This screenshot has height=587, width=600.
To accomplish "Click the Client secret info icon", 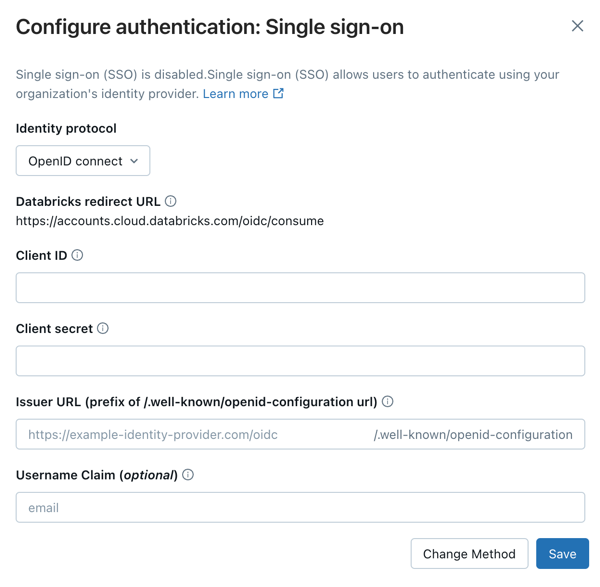I will point(103,328).
